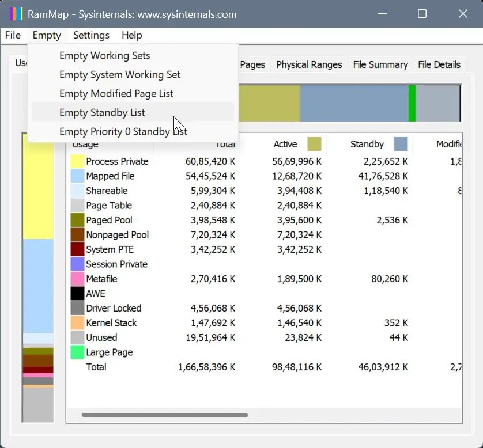Click the AWE black swatch
483x448 pixels.
[x=77, y=294]
